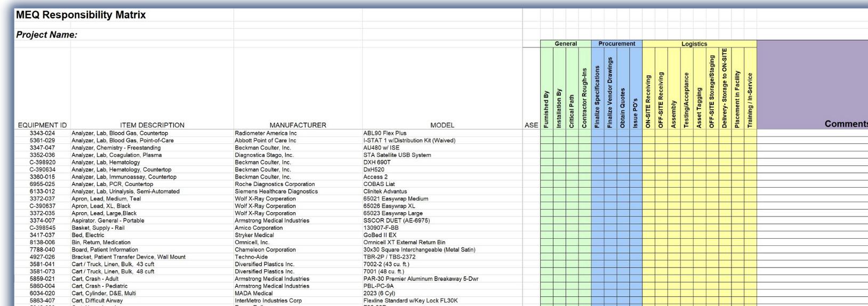Click equipment ID 8138-006

click(x=42, y=243)
